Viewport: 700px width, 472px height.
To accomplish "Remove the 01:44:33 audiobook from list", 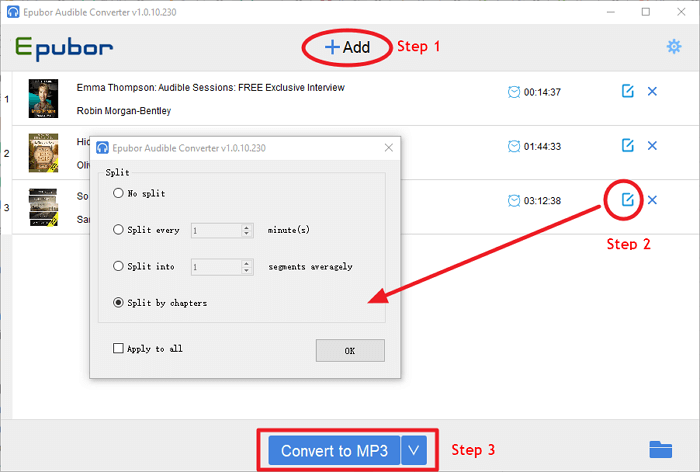I will [652, 146].
